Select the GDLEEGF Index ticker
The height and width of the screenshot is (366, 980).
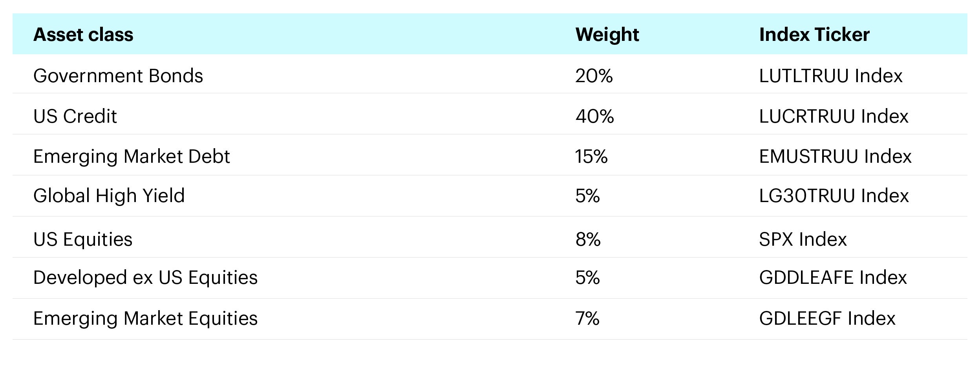pyautogui.click(x=827, y=318)
